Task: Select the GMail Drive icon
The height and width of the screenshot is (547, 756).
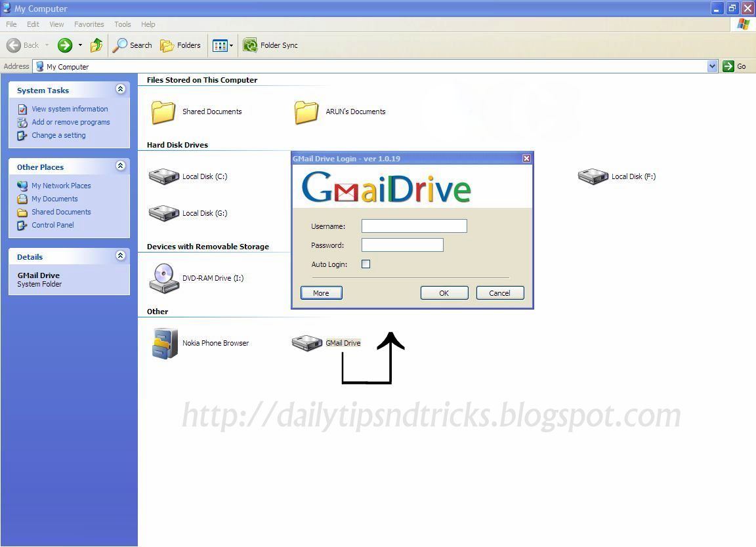Action: 307,343
